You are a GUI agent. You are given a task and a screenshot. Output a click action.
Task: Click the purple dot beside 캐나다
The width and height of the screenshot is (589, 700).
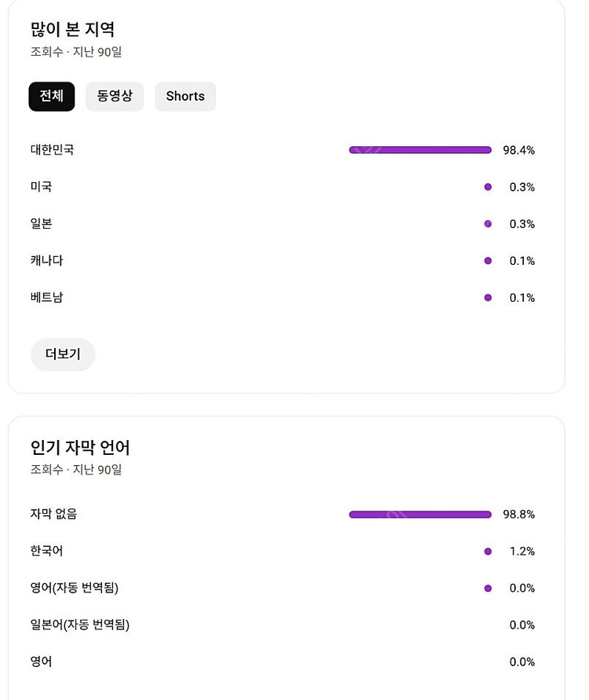[487, 260]
